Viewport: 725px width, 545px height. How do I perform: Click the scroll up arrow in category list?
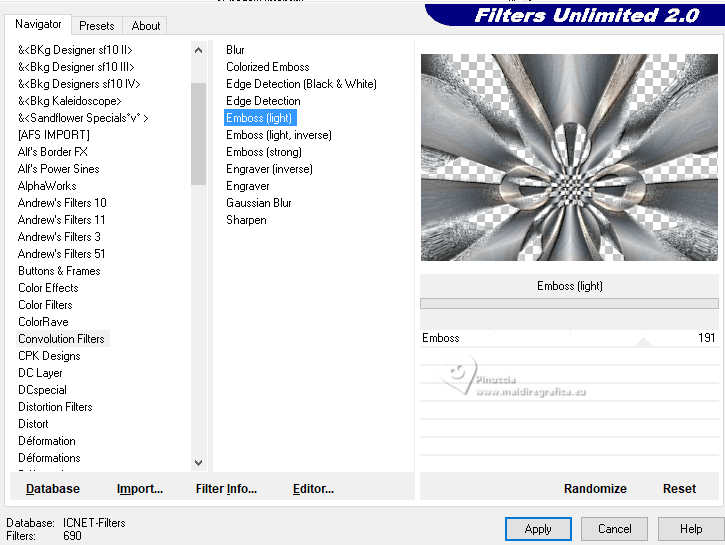[198, 50]
